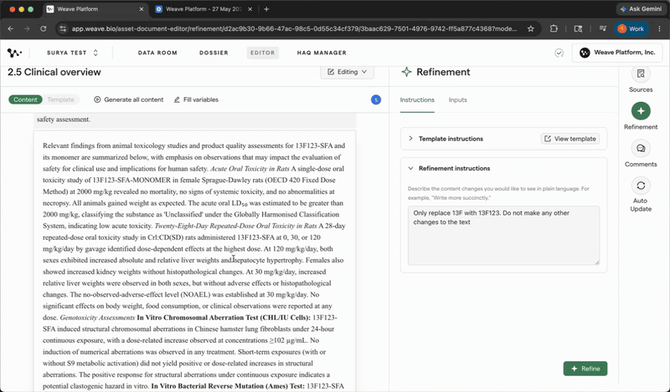Open a new browser tab
Image resolution: width=670 pixels, height=392 pixels.
pos(266,9)
